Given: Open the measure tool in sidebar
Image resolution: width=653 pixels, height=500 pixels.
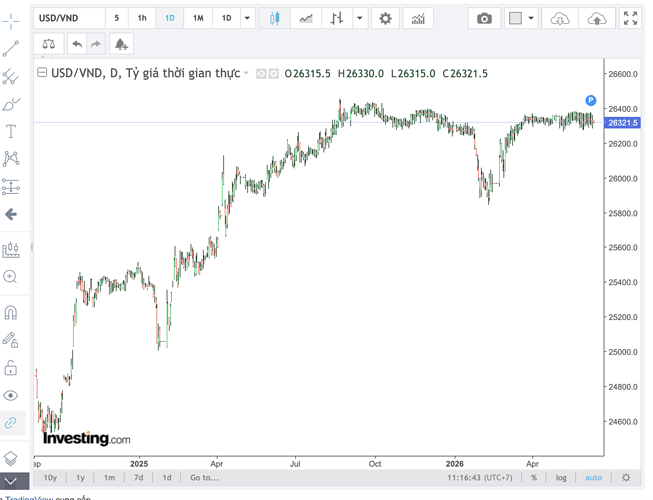Looking at the screenshot, I should (x=11, y=250).
